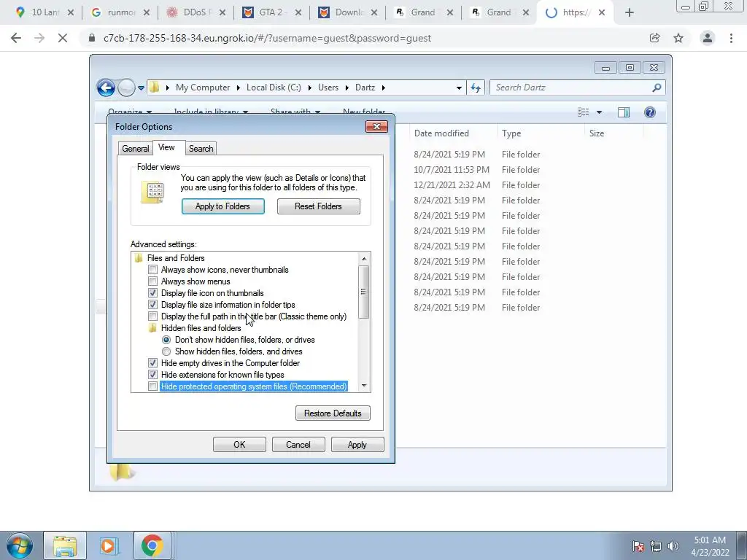The height and width of the screenshot is (560, 747).
Task: Switch to the General tab
Action: point(135,149)
